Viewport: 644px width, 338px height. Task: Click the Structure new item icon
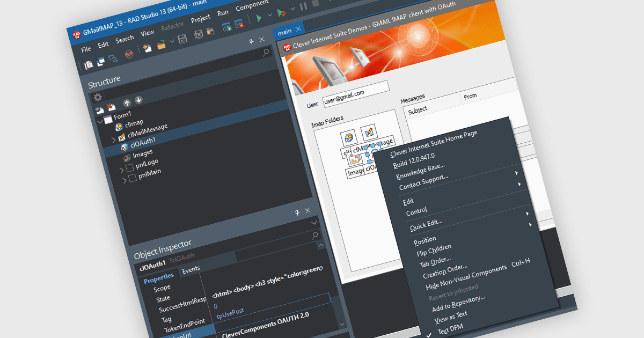point(99,109)
